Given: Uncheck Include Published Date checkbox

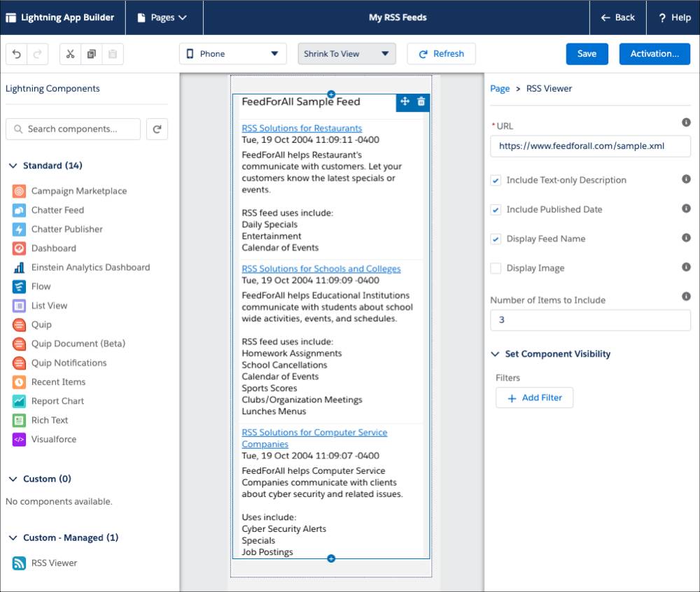Looking at the screenshot, I should coord(496,210).
